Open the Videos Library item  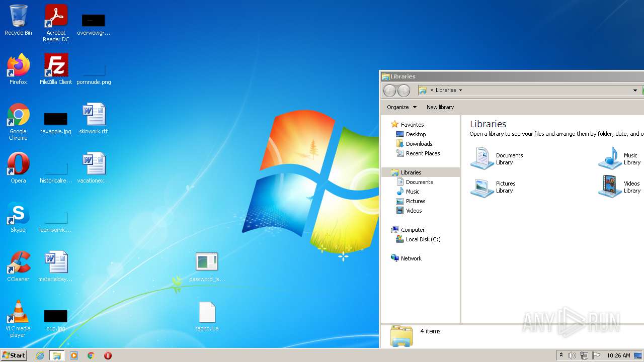pos(620,187)
